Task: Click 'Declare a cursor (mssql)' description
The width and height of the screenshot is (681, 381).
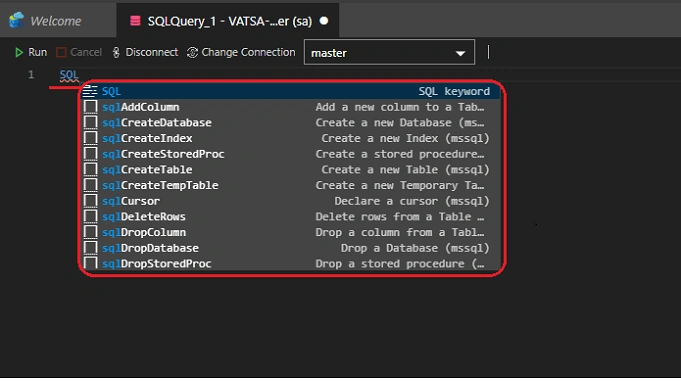Action: pos(412,201)
